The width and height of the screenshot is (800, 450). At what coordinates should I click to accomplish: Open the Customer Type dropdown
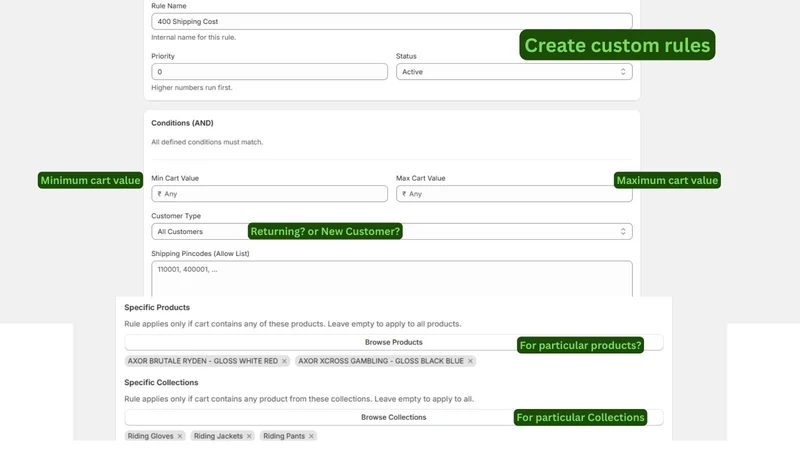391,232
